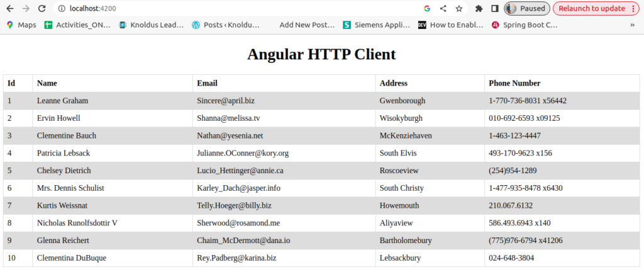Image resolution: width=644 pixels, height=277 pixels.
Task: Select the Leanne Graham name cell
Action: 63,101
